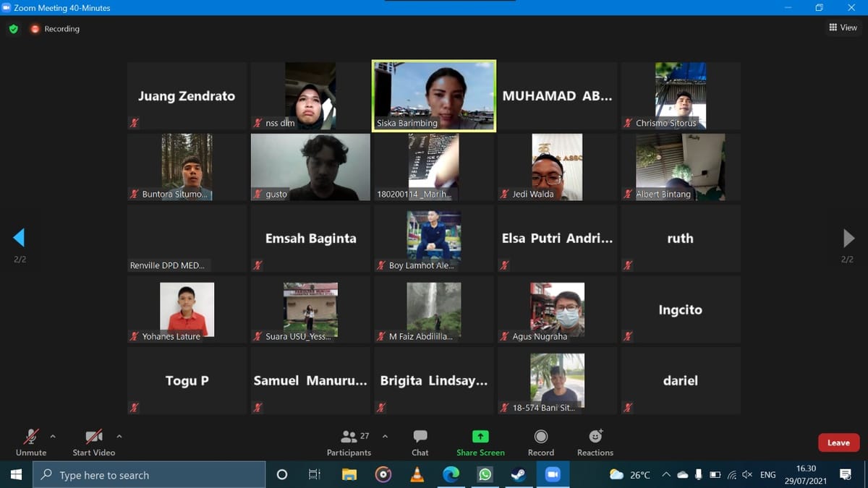The height and width of the screenshot is (488, 868).
Task: Click the green encryption shield icon
Action: 14,29
